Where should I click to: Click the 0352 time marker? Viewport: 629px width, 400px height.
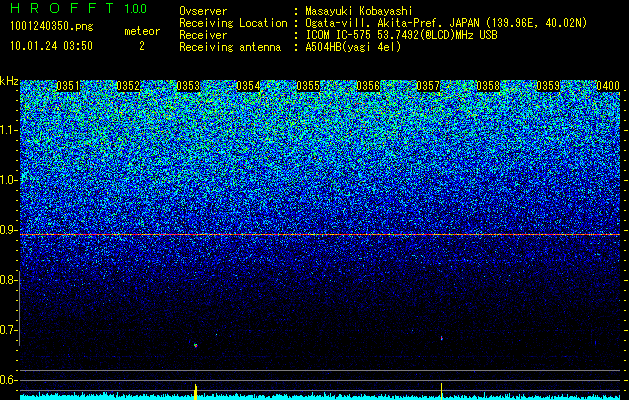128,86
